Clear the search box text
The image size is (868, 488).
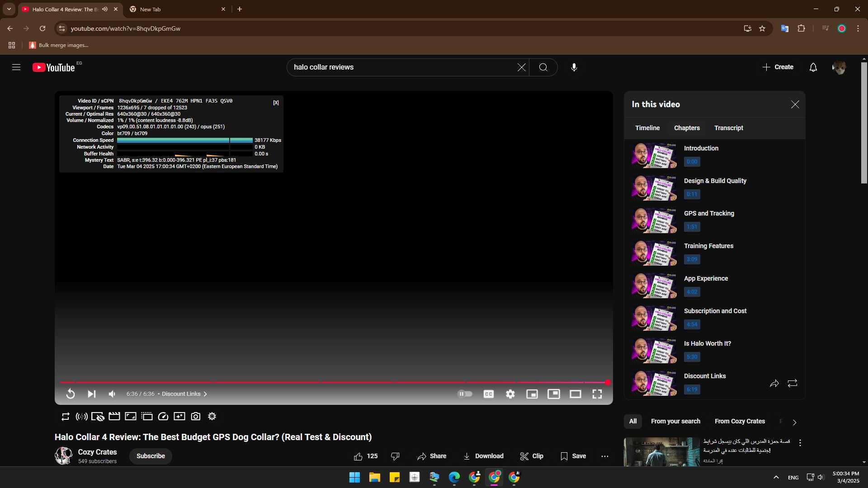click(x=521, y=67)
